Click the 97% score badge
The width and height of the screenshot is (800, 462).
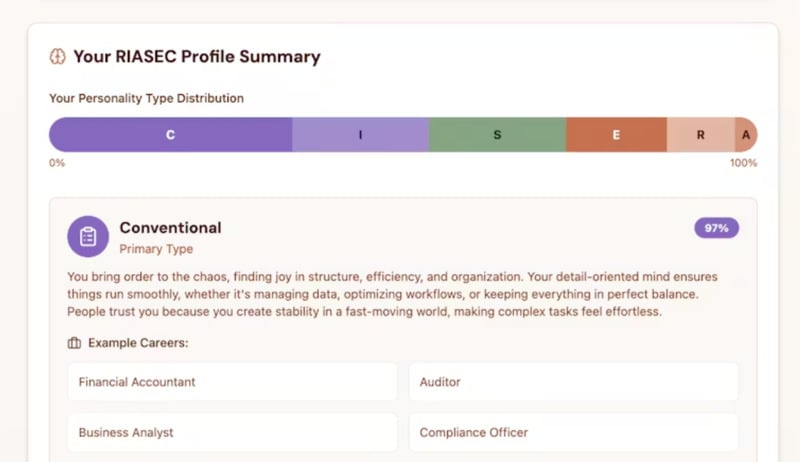tap(716, 228)
